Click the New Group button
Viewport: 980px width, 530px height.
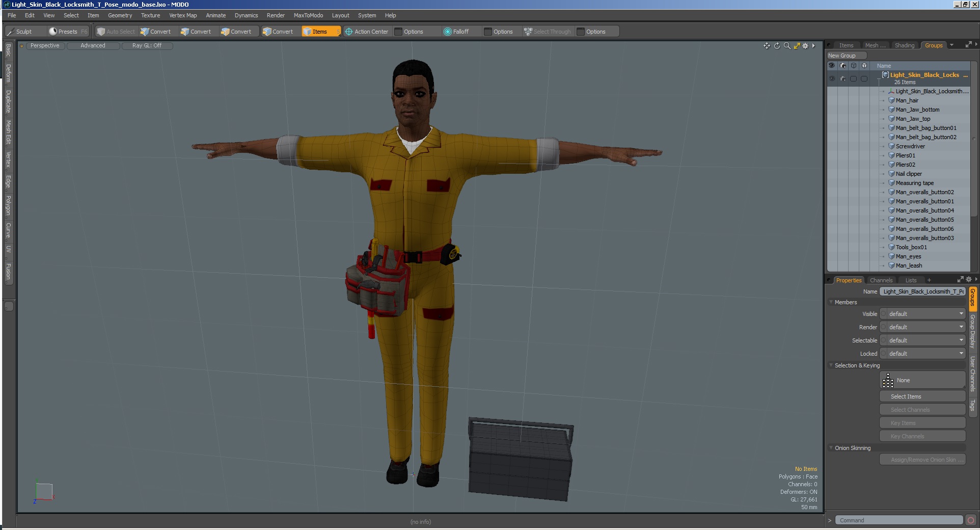click(847, 56)
